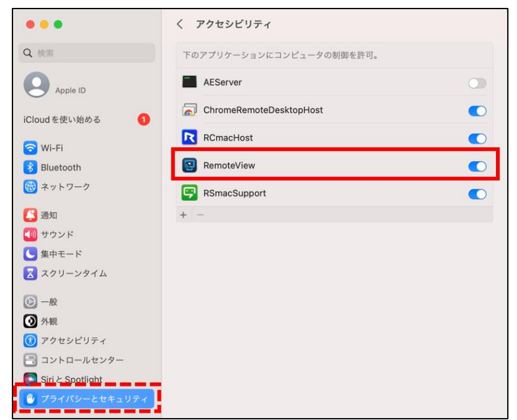Open Wi-Fi settings via its icon
517x420 pixels.
pos(30,148)
